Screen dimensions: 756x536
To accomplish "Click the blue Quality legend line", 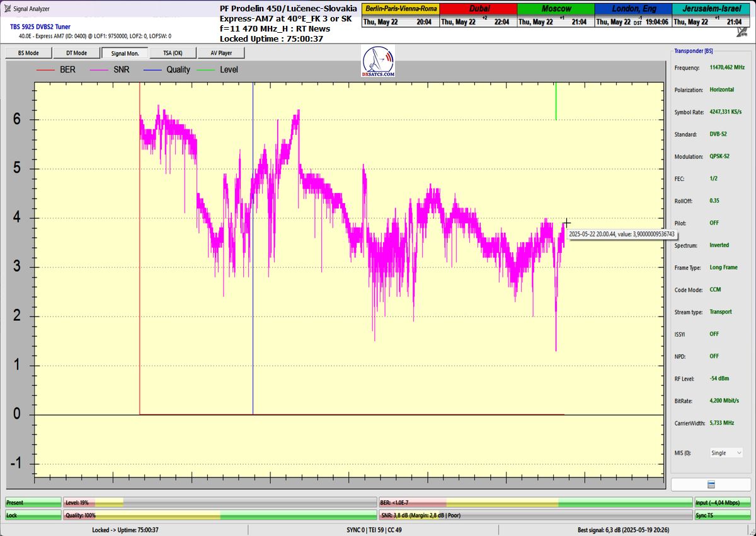I will point(153,69).
